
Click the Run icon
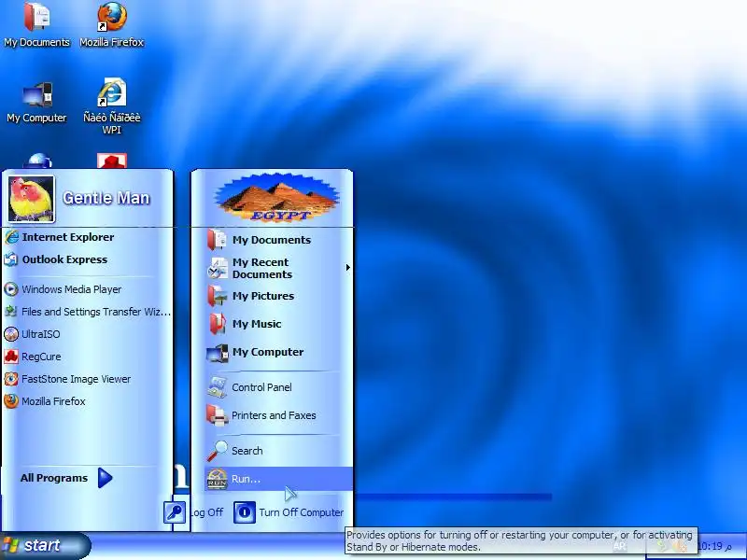point(218,479)
